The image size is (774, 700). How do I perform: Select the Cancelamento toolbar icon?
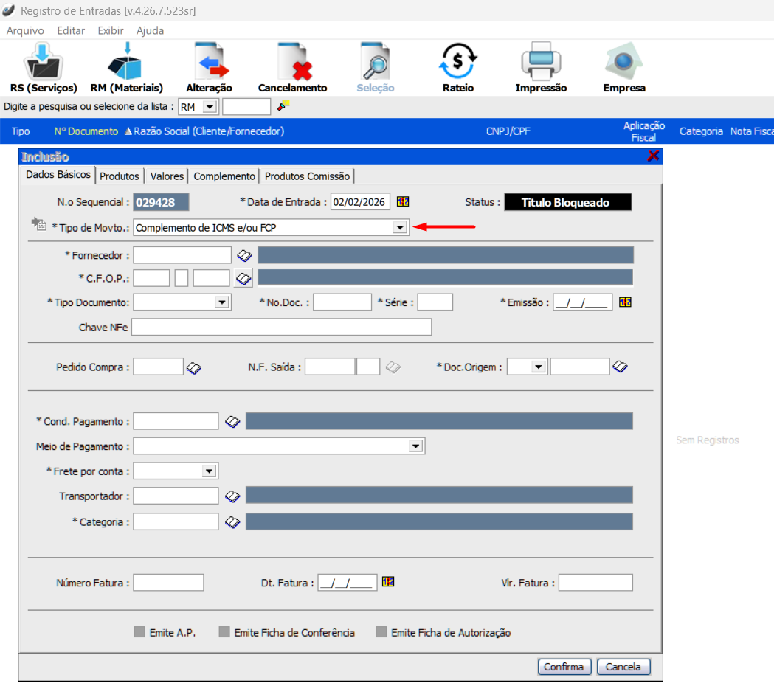click(292, 63)
